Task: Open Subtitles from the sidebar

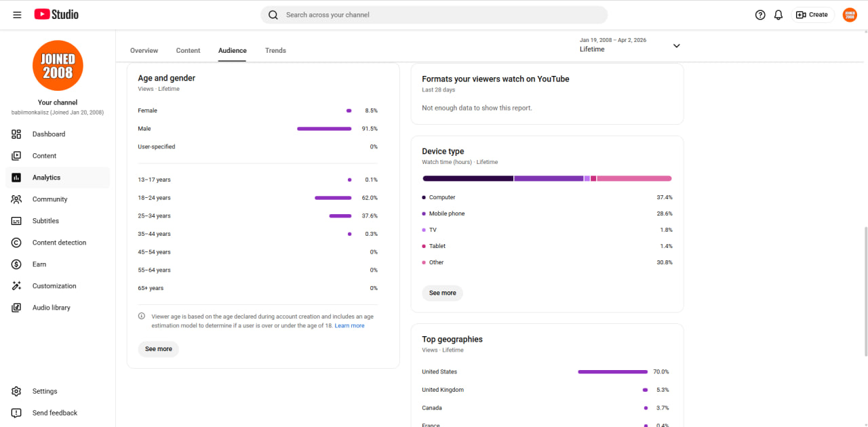Action: click(58, 221)
